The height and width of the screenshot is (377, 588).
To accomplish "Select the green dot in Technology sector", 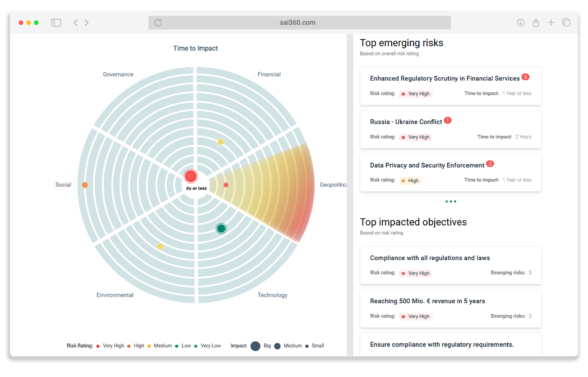I will coord(221,229).
